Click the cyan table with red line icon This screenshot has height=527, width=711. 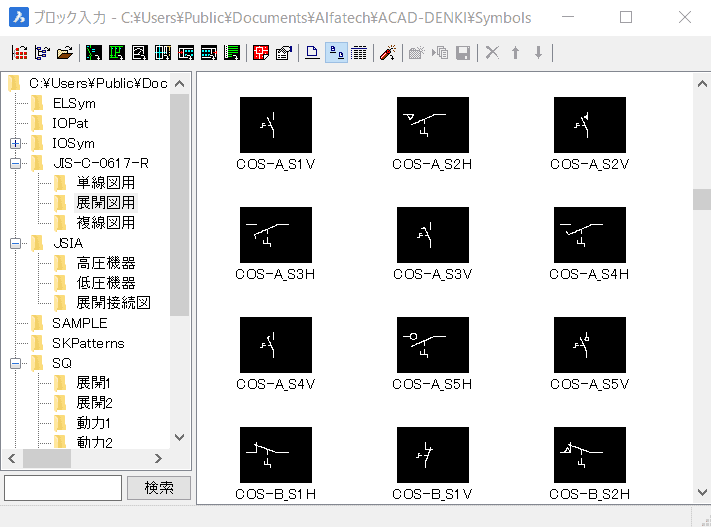point(186,53)
